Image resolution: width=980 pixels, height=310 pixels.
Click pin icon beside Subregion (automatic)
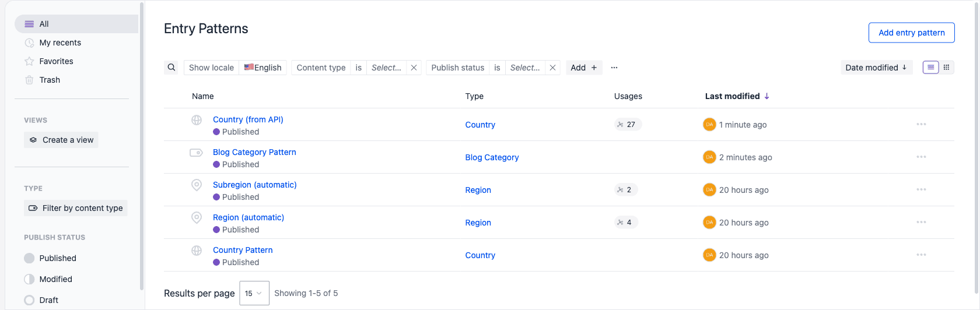(197, 185)
